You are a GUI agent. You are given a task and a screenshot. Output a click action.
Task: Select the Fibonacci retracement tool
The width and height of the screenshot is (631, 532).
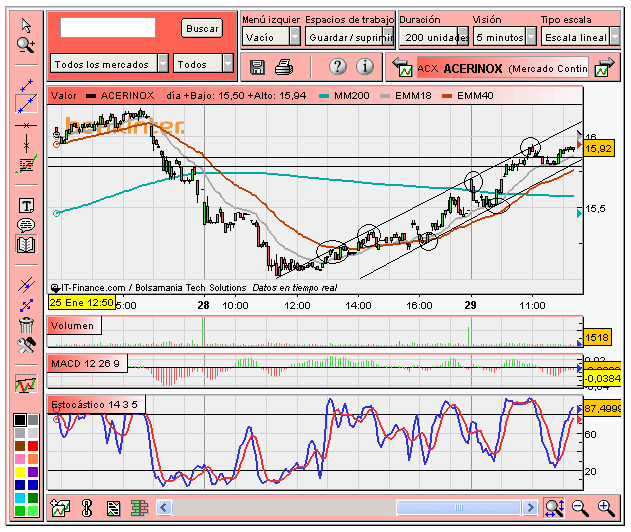point(26,164)
